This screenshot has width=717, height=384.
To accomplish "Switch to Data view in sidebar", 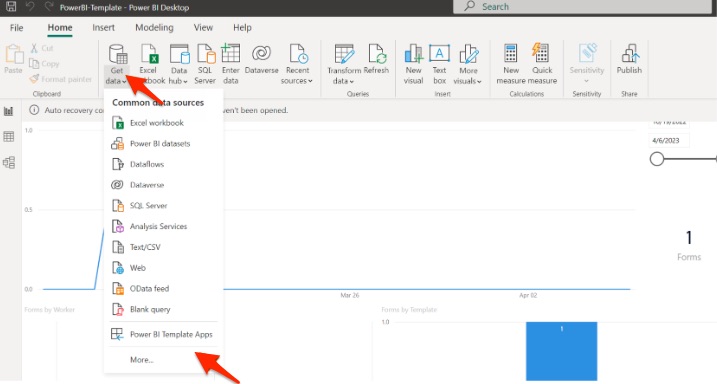I will click(x=9, y=137).
